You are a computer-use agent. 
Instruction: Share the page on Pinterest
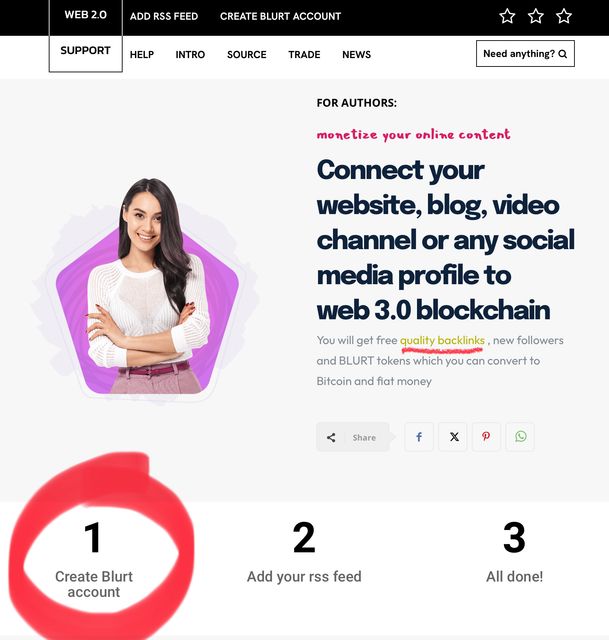486,437
